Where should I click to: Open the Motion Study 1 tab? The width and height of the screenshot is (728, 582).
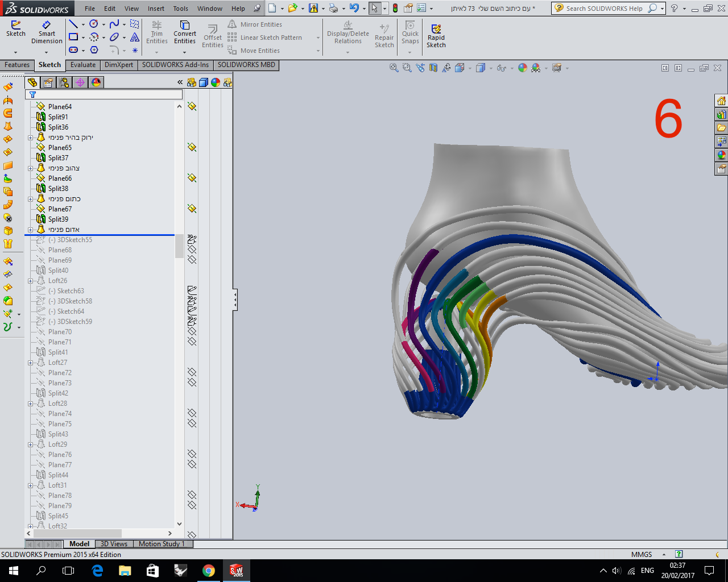(162, 544)
